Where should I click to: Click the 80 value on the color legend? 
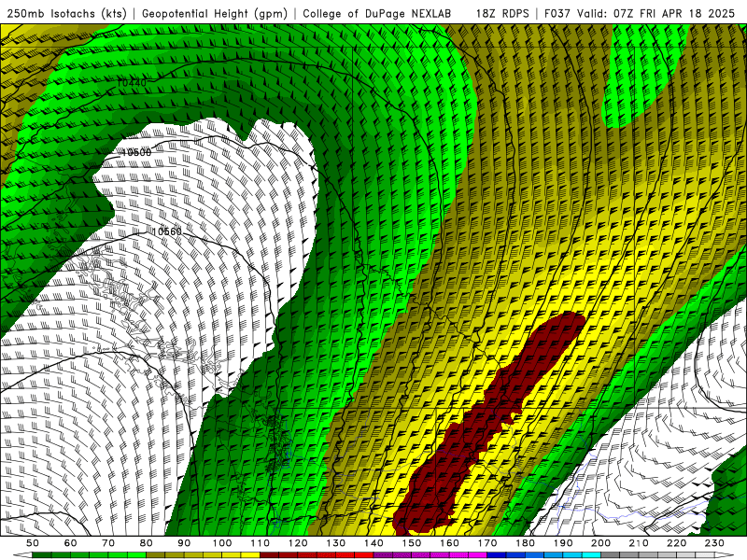pyautogui.click(x=147, y=543)
